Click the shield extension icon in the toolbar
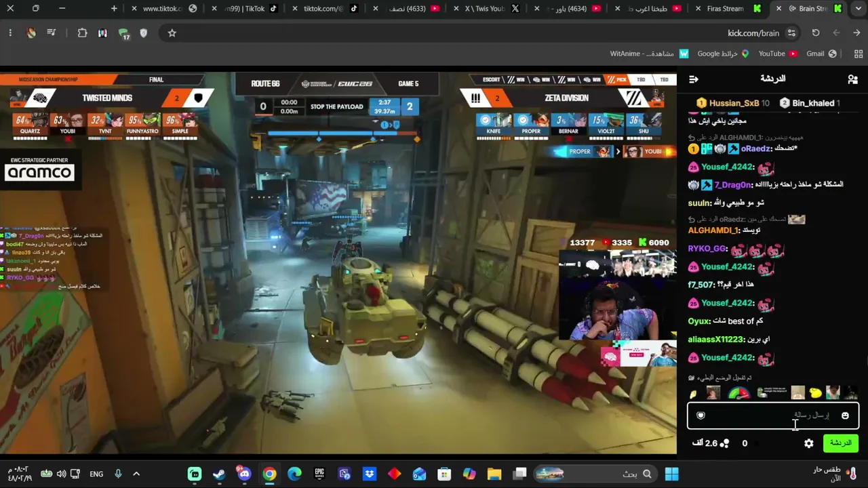Image resolution: width=868 pixels, height=488 pixels. [x=144, y=33]
